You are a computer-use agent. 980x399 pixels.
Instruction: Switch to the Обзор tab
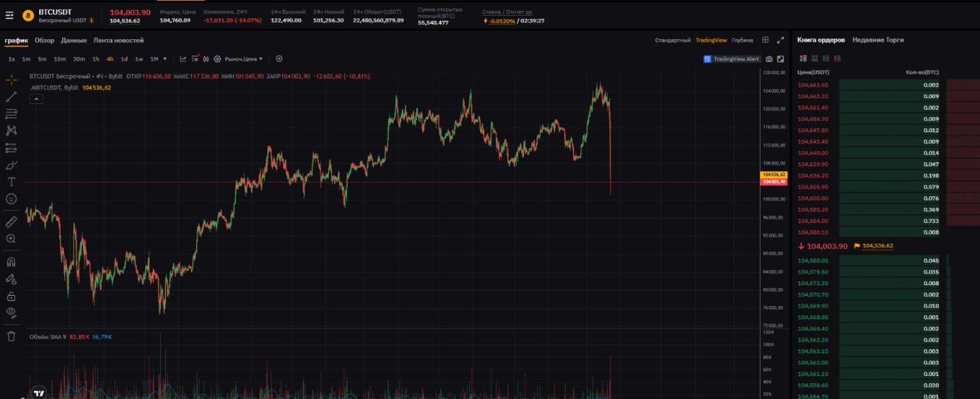[x=44, y=41]
